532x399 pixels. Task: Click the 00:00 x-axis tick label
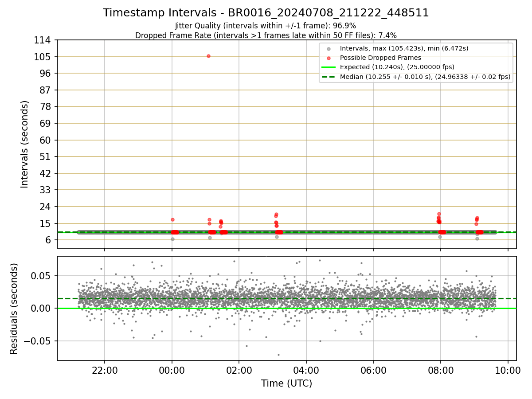pos(172,370)
